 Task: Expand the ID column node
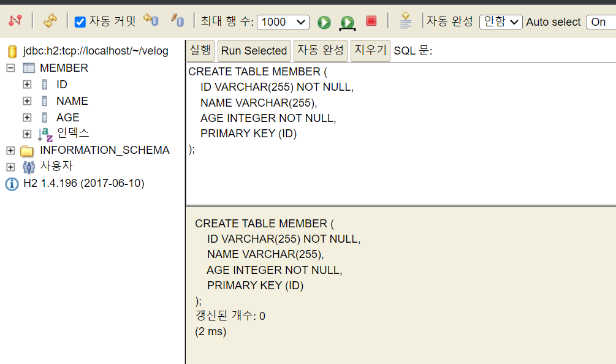(27, 85)
